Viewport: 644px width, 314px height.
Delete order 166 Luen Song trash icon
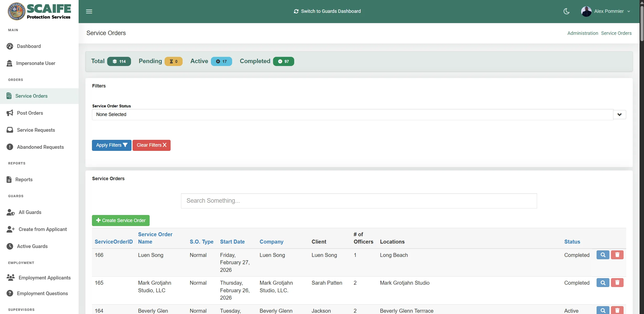click(617, 255)
